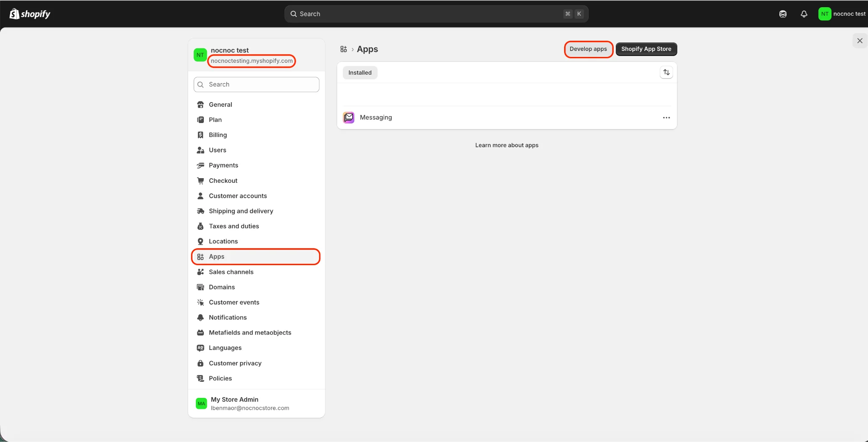Click the Locations pin icon
868x442 pixels.
tap(200, 241)
